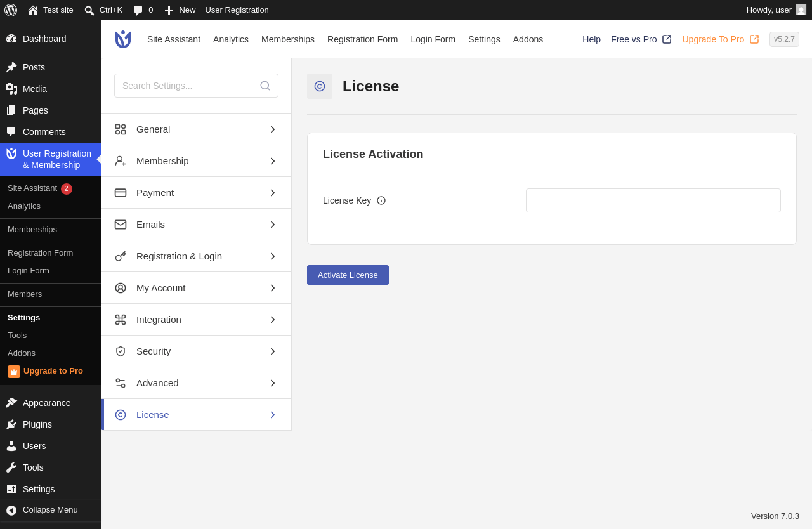Click the WordPress logo icon
This screenshot has height=529, width=812.
pos(11,10)
